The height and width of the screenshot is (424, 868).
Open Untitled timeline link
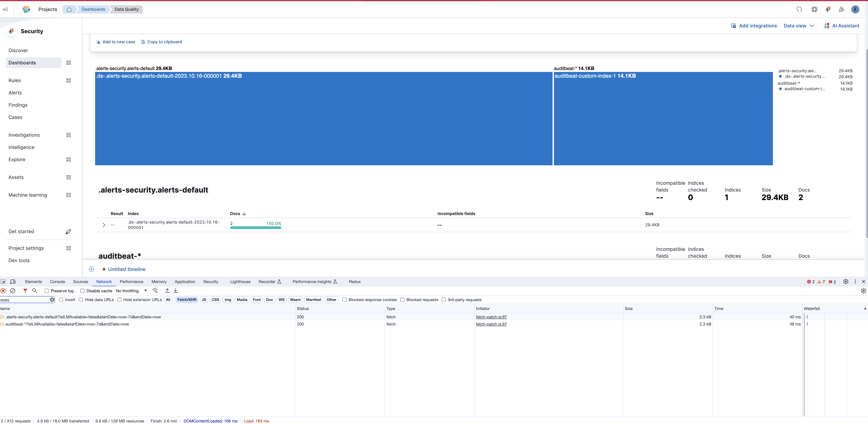[127, 269]
